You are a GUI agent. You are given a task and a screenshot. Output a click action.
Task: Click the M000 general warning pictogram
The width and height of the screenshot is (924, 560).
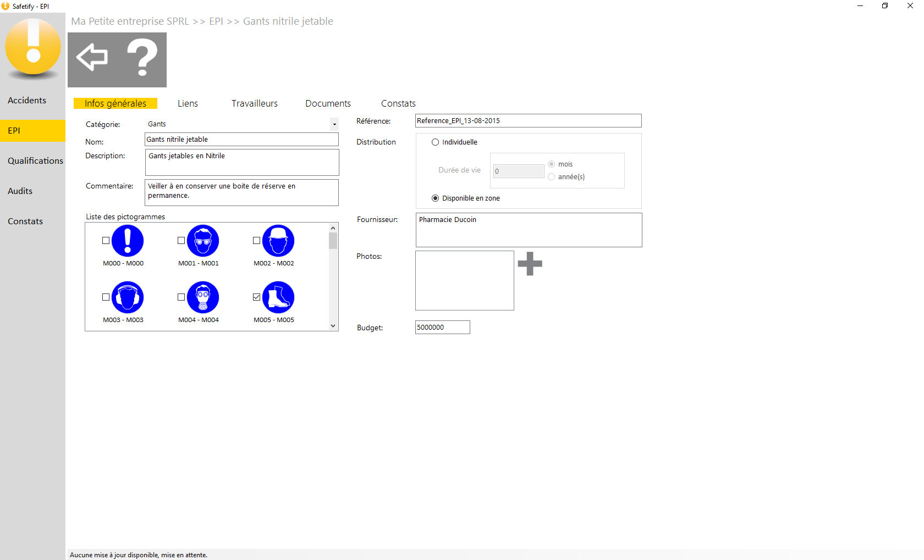128,241
